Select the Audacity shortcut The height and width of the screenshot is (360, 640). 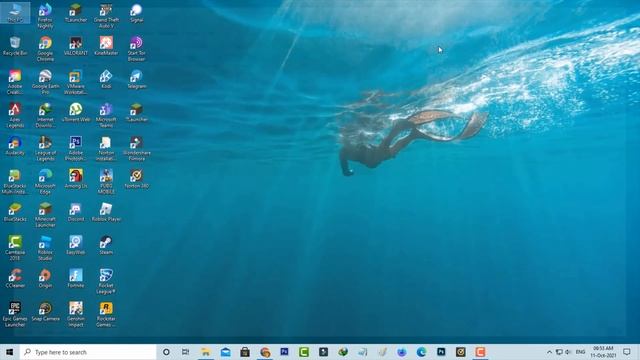[15, 146]
